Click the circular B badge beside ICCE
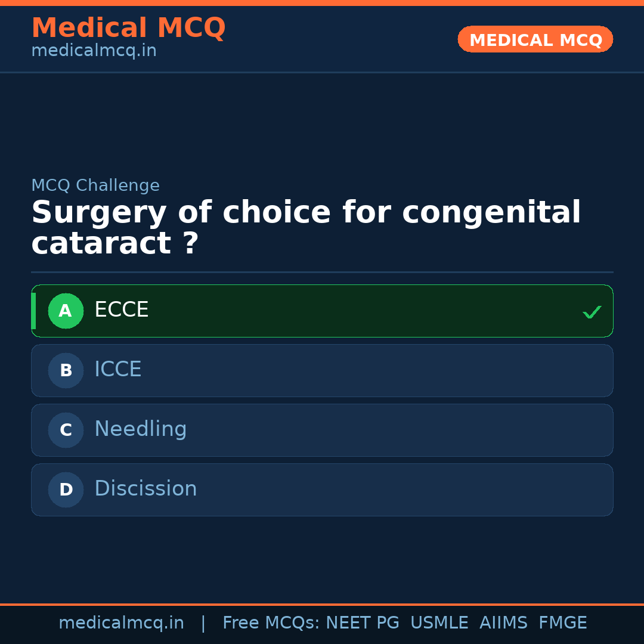 tap(66, 370)
